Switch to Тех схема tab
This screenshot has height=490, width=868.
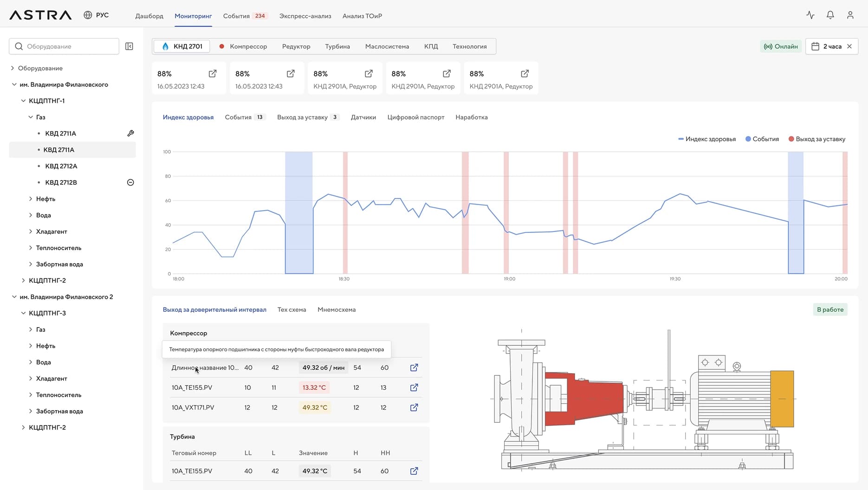[x=292, y=309]
